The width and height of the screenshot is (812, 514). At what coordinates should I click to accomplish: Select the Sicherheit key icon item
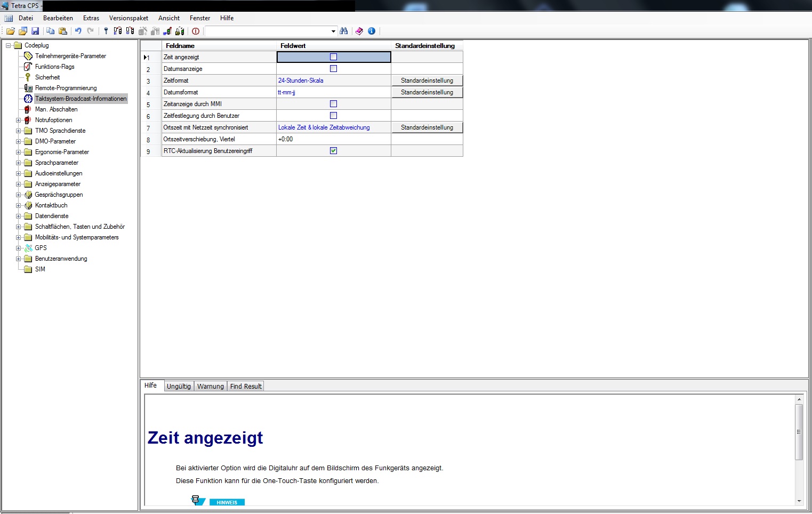pos(47,77)
